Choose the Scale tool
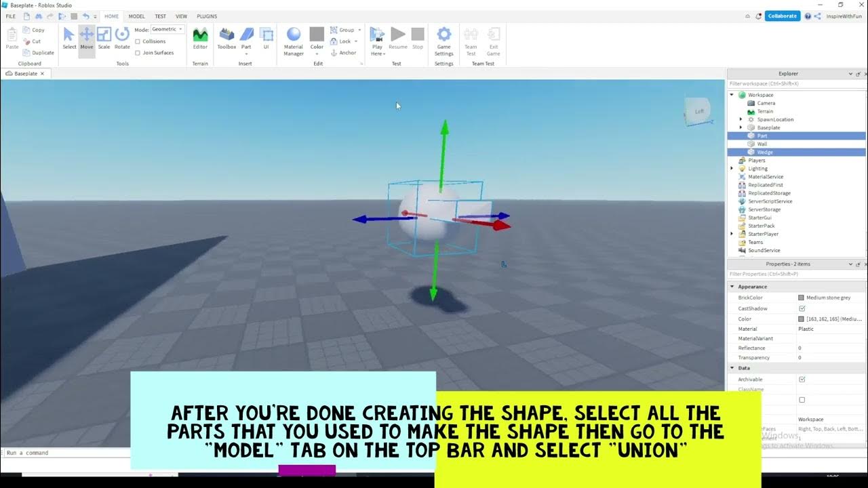Image resolution: width=868 pixels, height=488 pixels. [104, 39]
